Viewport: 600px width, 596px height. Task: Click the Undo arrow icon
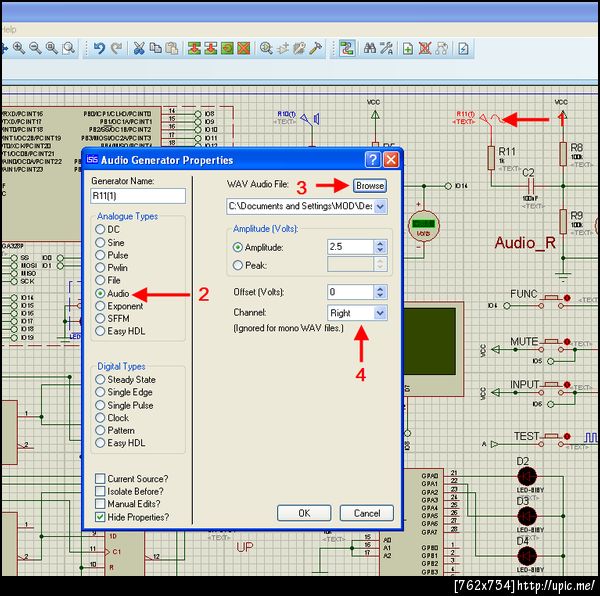[99, 48]
